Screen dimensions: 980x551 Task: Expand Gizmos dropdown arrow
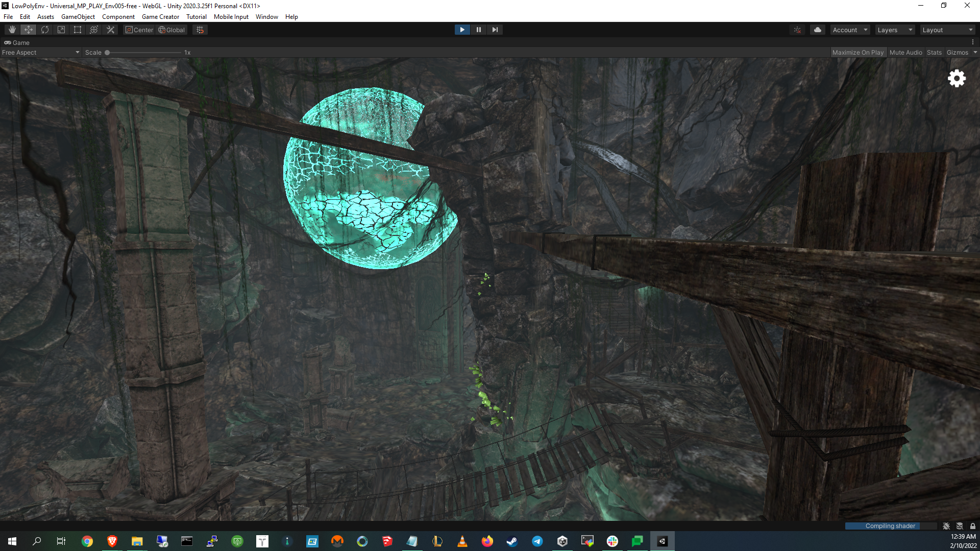point(975,52)
